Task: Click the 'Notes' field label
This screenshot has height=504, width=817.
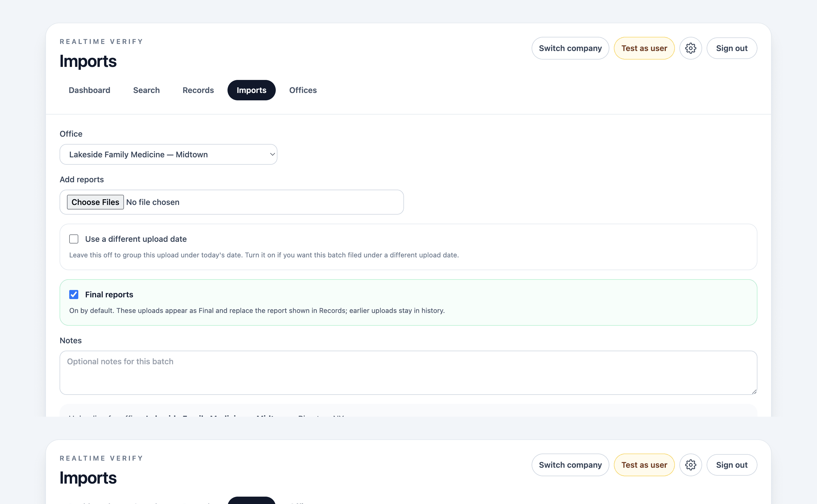Action: 71,341
